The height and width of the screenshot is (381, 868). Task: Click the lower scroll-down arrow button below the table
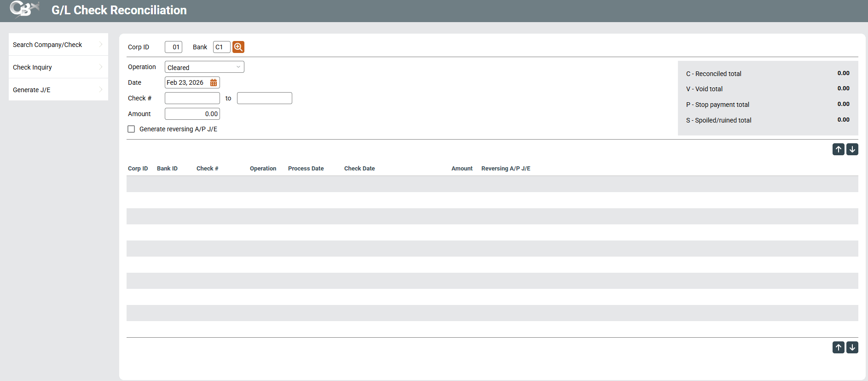852,347
